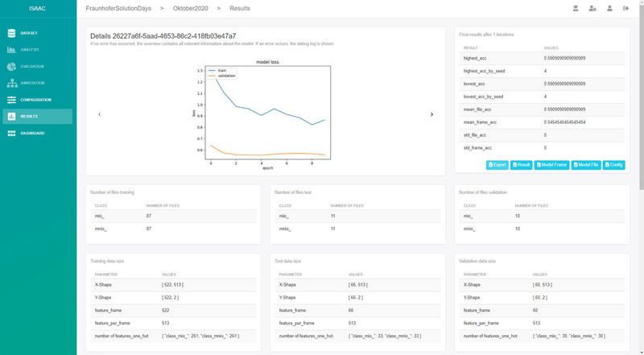Download the Model Frame
Image resolution: width=644 pixels, height=355 pixels.
[552, 164]
